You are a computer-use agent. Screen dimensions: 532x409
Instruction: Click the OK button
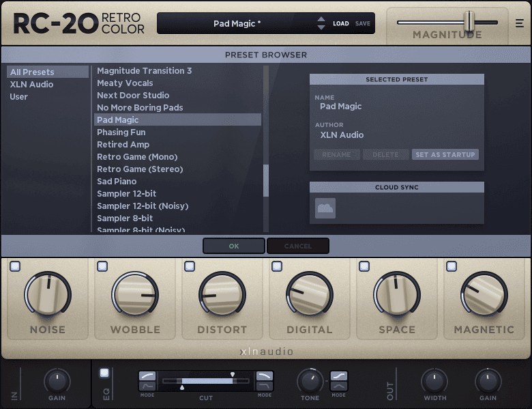[x=234, y=246]
